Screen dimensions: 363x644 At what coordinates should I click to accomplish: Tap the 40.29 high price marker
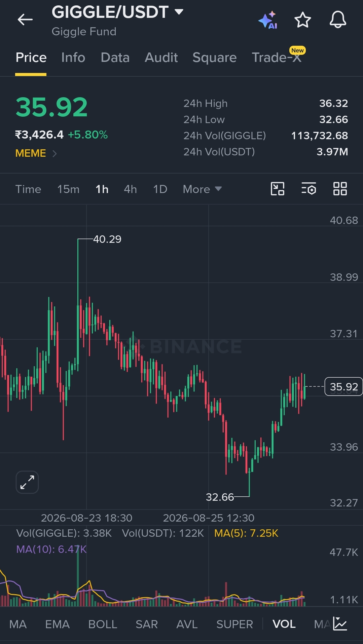[x=107, y=239]
